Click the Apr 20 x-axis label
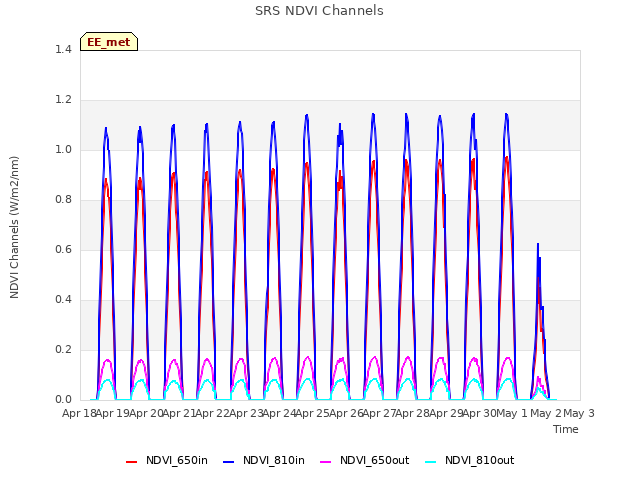The height and width of the screenshot is (480, 640). coord(146,413)
